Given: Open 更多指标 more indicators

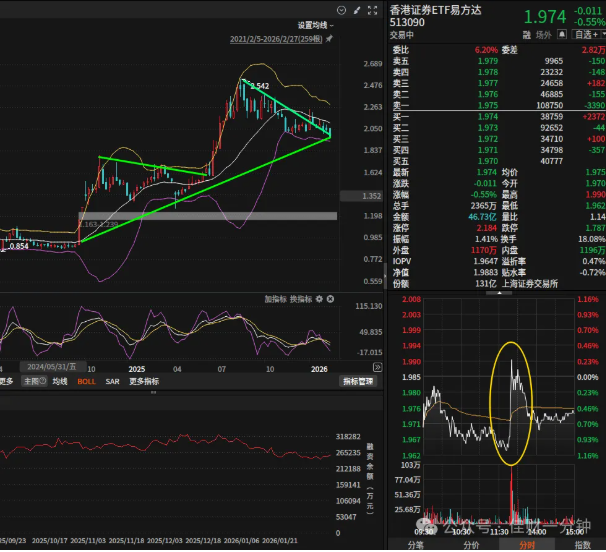Looking at the screenshot, I should [144, 382].
